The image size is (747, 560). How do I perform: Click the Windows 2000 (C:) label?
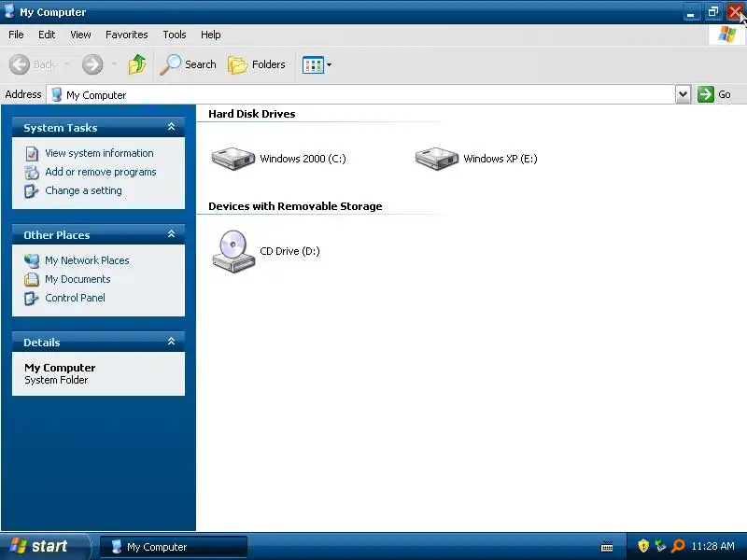click(303, 159)
